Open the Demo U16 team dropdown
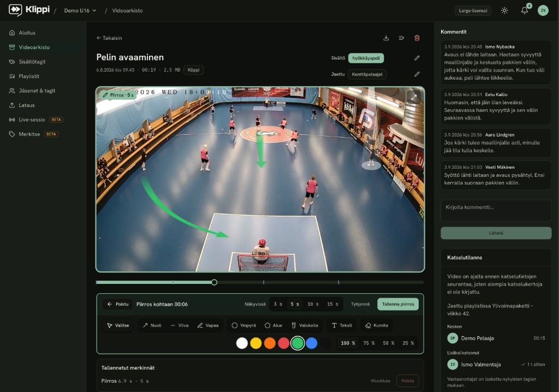This screenshot has height=392, width=559. 80,11
